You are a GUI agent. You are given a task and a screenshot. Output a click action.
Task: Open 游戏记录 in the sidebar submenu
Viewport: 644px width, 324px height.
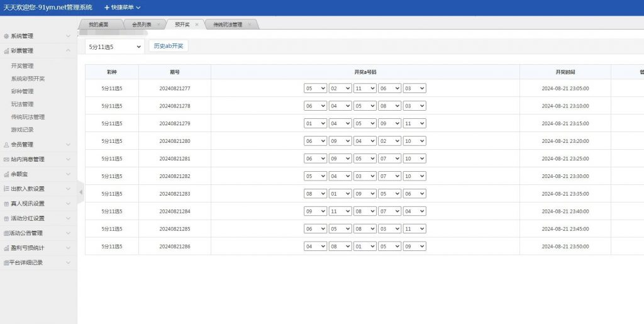point(23,130)
